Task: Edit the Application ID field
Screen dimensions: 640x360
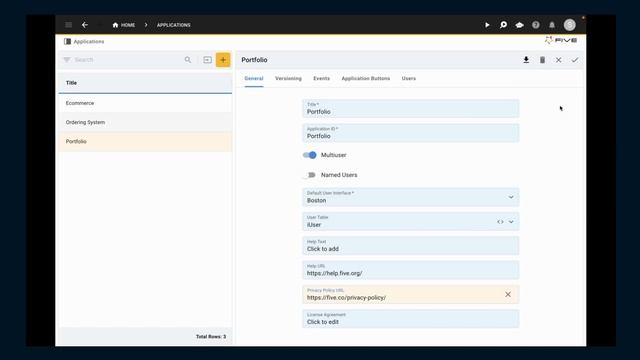Action: point(411,133)
